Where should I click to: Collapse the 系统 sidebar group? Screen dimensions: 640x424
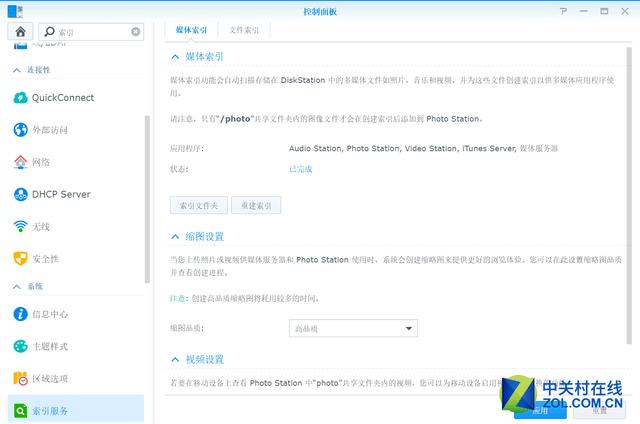17,286
